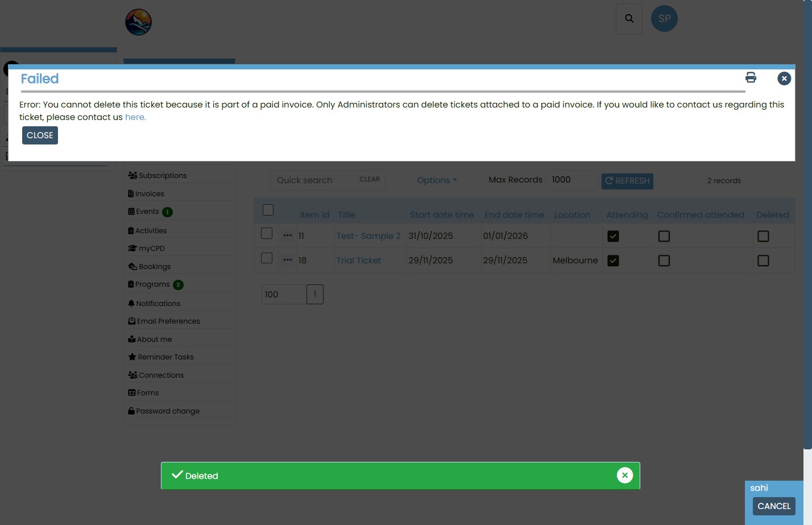Viewport: 812px width, 525px height.
Task: Follow the 'here' contact link
Action: click(x=135, y=117)
